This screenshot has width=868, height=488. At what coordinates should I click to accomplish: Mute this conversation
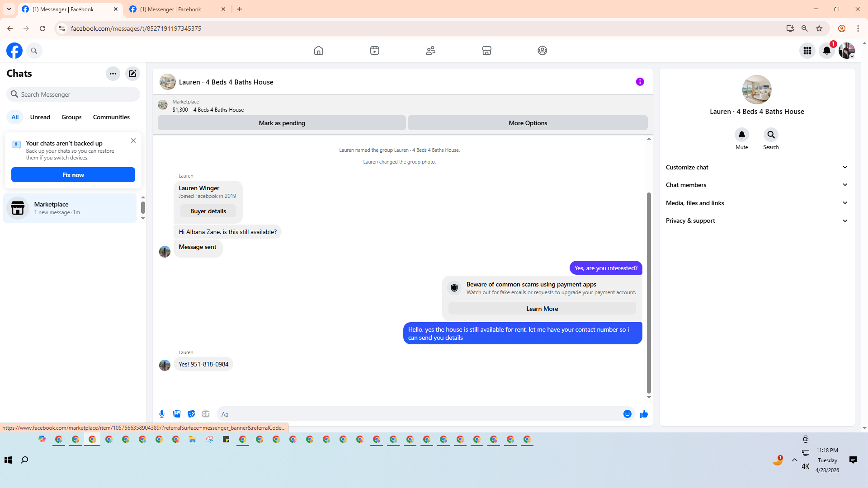tap(741, 135)
